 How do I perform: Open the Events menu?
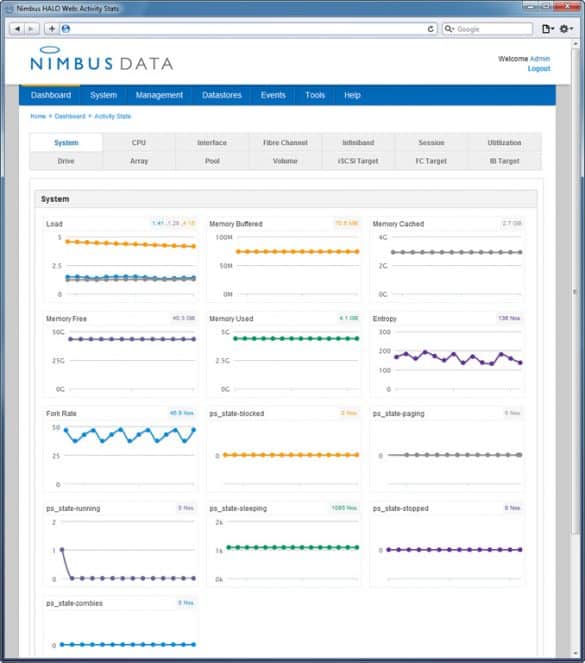pos(273,95)
